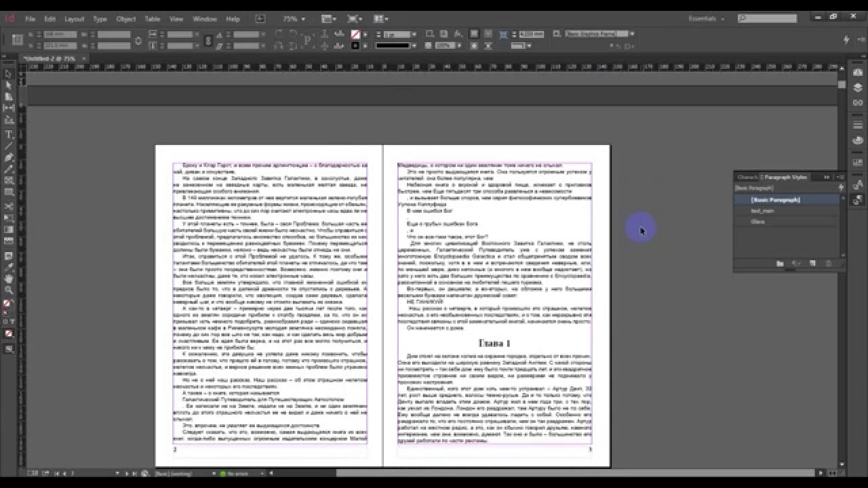Viewport: 868px width, 488px height.
Task: Select the Scissors tool
Action: 9,206
